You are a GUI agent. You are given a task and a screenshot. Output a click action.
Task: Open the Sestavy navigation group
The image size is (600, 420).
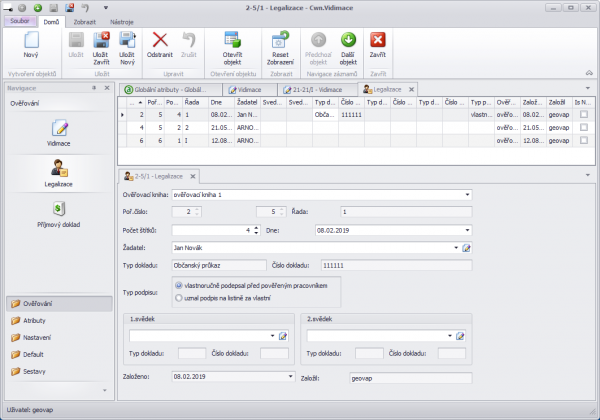click(35, 372)
